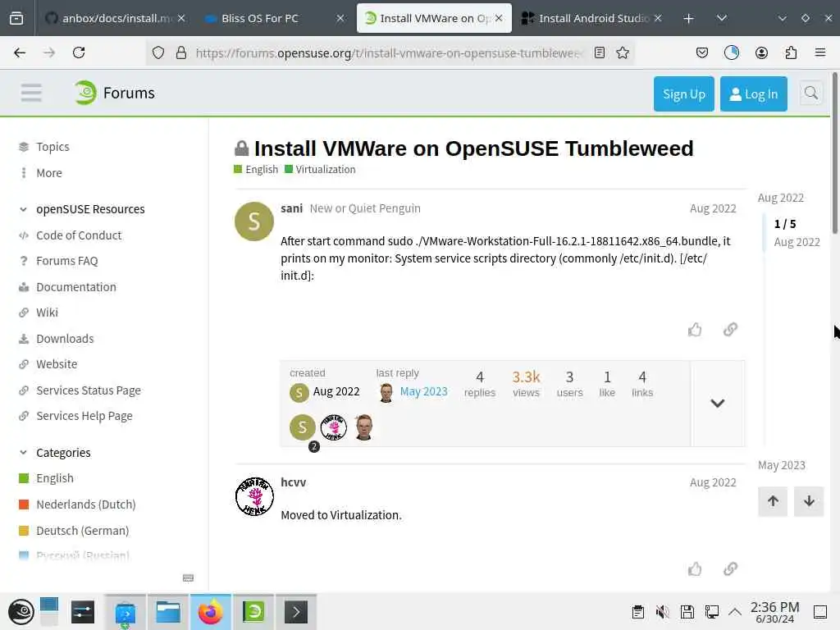The width and height of the screenshot is (840, 630).
Task: Open Documentation sidebar link
Action: coord(76,287)
